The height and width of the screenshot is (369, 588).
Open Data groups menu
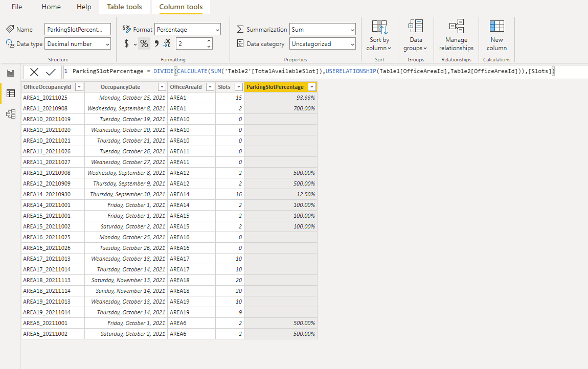pos(416,36)
